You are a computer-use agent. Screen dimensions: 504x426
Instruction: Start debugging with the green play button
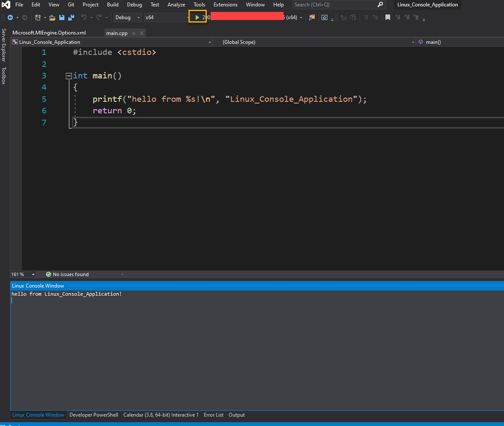pyautogui.click(x=197, y=17)
